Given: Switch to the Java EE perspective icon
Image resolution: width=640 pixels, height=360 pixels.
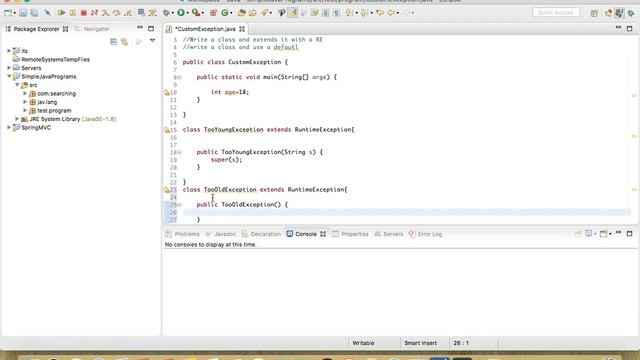Looking at the screenshot, I should [x=608, y=13].
